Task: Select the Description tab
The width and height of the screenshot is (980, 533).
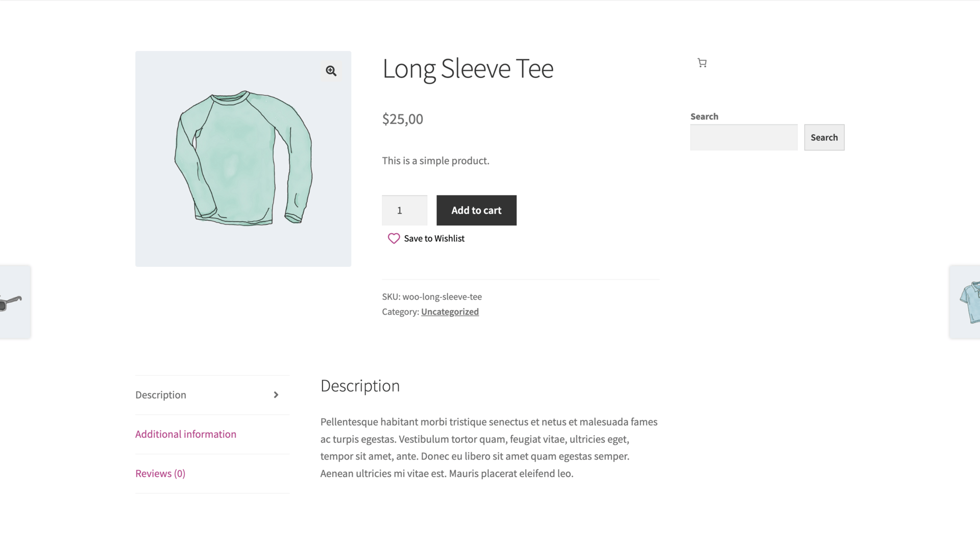Action: [160, 394]
